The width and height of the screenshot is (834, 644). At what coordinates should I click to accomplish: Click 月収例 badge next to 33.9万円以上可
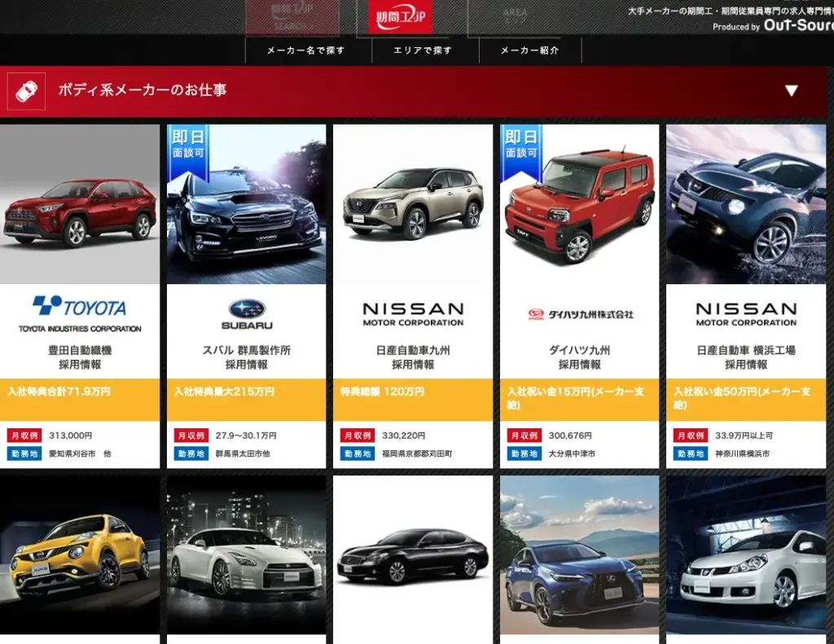click(691, 436)
